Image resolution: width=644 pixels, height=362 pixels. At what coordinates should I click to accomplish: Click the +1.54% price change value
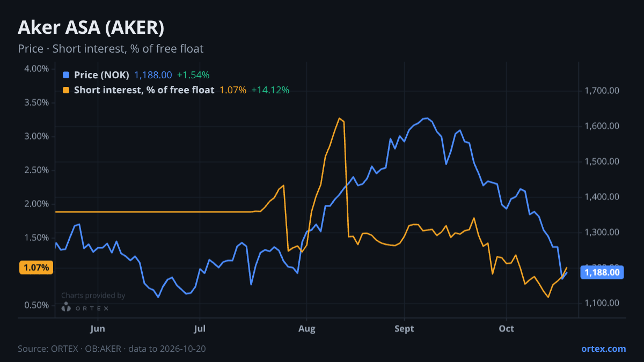[193, 75]
